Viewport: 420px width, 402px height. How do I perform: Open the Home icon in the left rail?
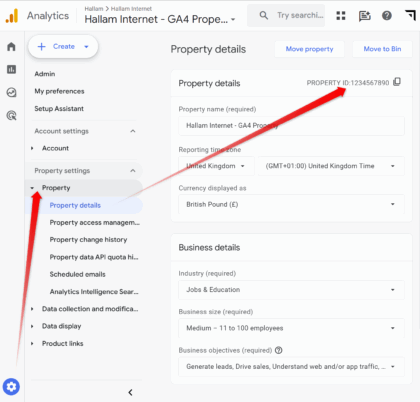[x=11, y=46]
